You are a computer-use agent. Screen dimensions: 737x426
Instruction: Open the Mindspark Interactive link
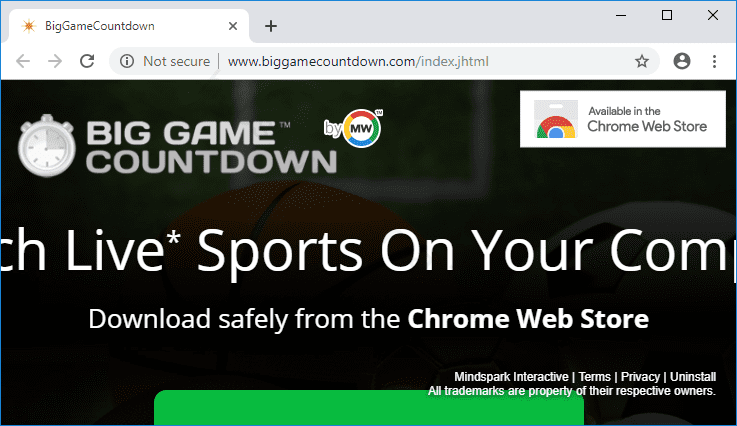pyautogui.click(x=511, y=377)
